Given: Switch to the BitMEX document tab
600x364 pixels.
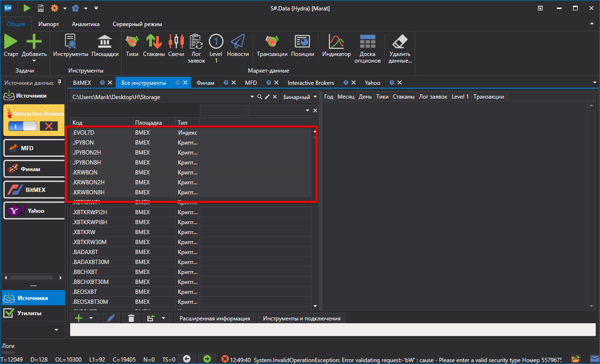Looking at the screenshot, I should [82, 82].
